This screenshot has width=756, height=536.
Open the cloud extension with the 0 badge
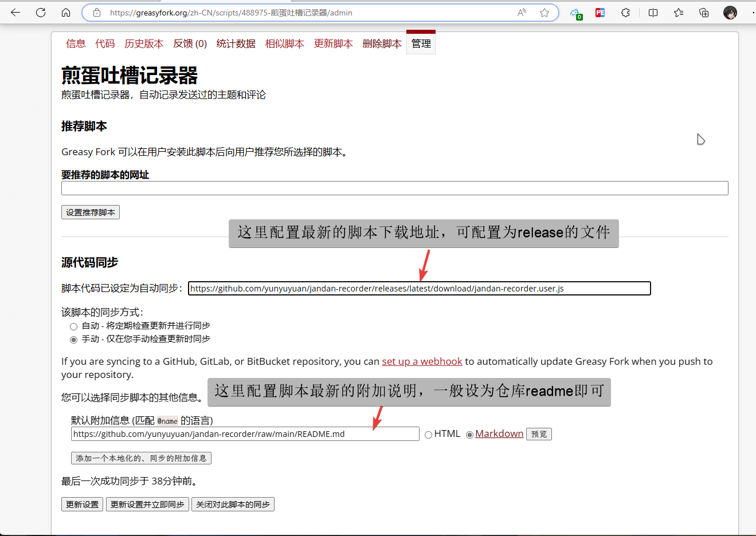(575, 13)
